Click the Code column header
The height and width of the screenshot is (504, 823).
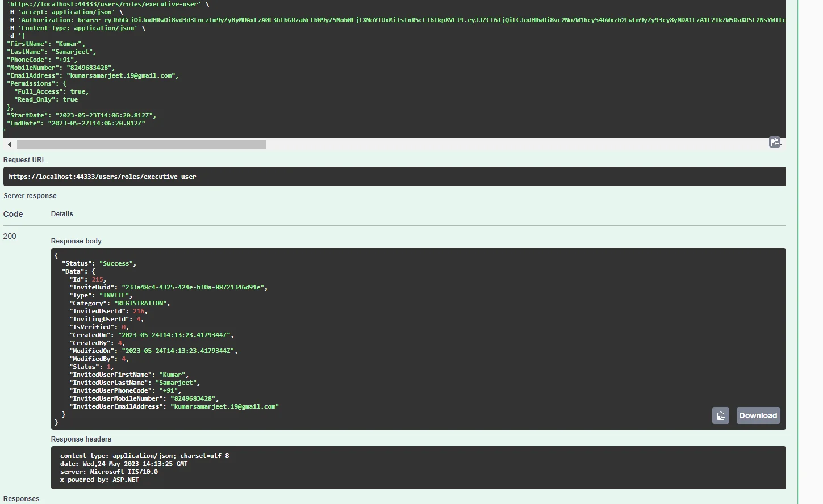pos(13,214)
